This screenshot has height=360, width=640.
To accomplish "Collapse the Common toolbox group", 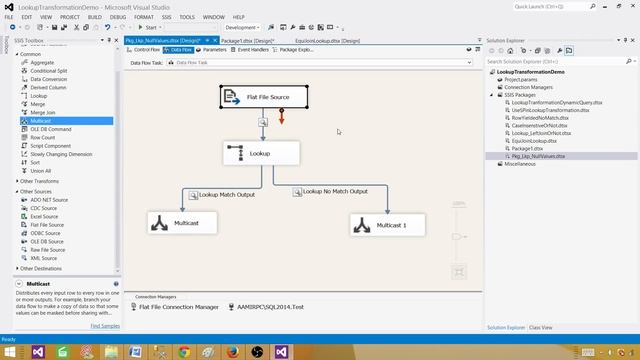I will [17, 54].
